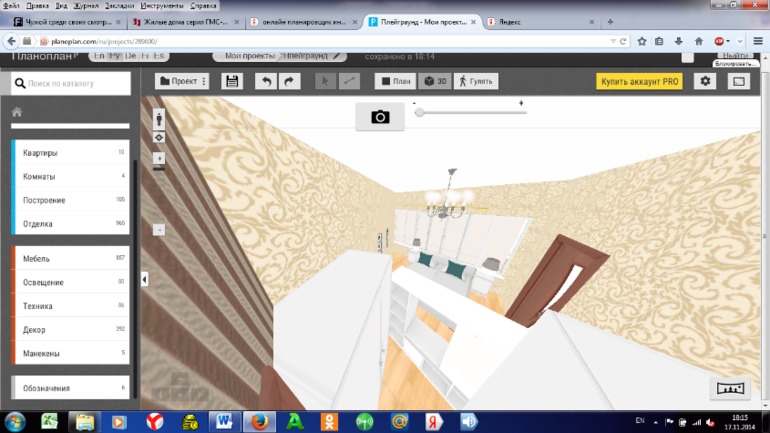Screen dimensions: 770x433
Task: Collapse the left catalog sidebar arrow
Action: 144,280
